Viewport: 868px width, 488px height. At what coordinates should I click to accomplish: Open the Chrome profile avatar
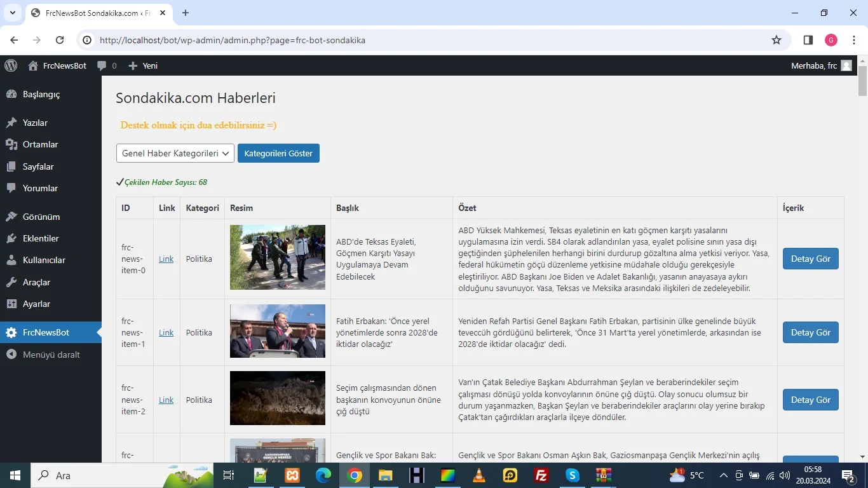831,40
